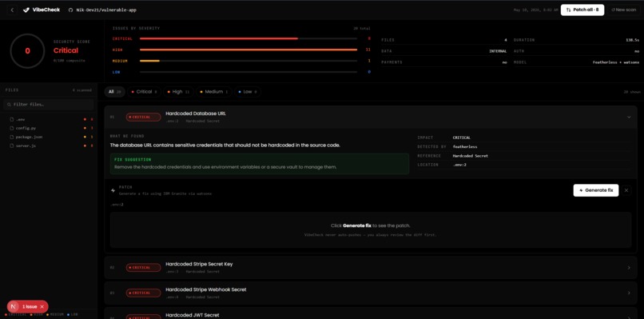Click the search icon in Filter files
Screen dimensions: 644x319
tap(9, 105)
